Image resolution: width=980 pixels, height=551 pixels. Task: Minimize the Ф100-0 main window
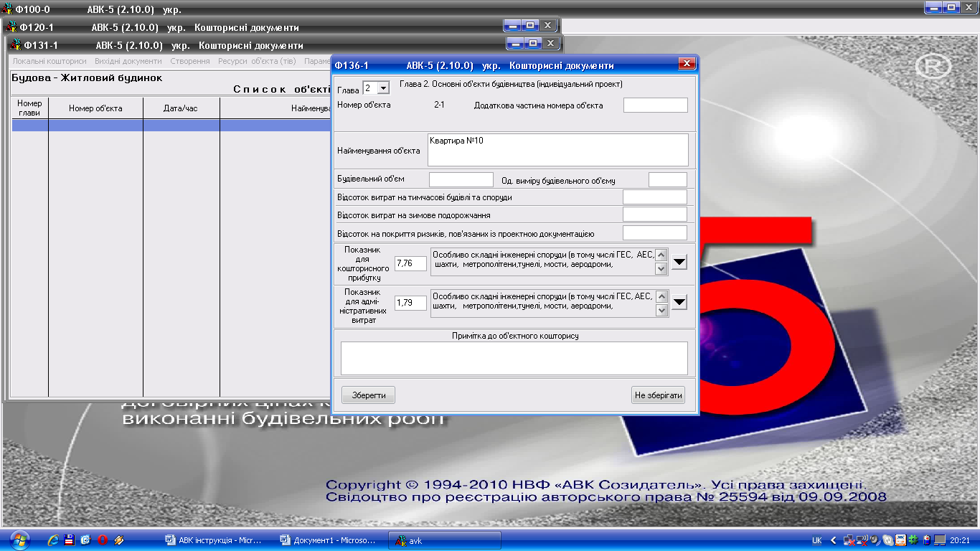934,8
